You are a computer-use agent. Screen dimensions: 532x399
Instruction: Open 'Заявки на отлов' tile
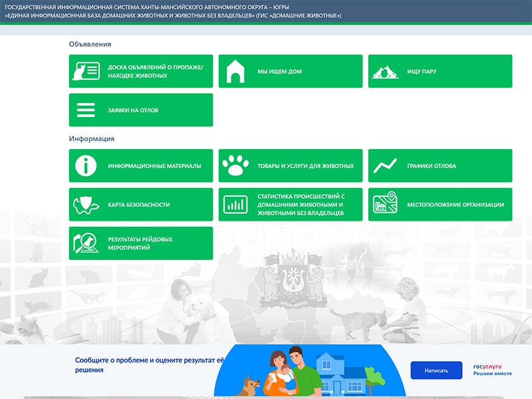tap(141, 110)
